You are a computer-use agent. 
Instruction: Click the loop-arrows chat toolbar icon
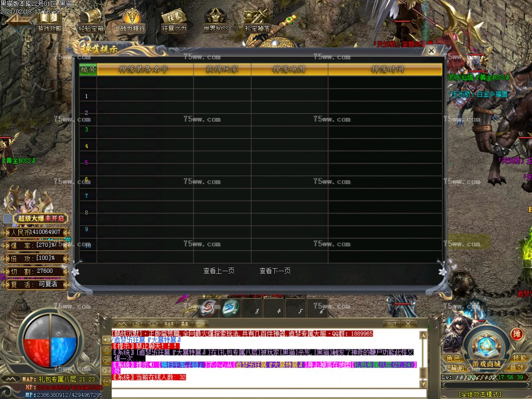pyautogui.click(x=137, y=324)
